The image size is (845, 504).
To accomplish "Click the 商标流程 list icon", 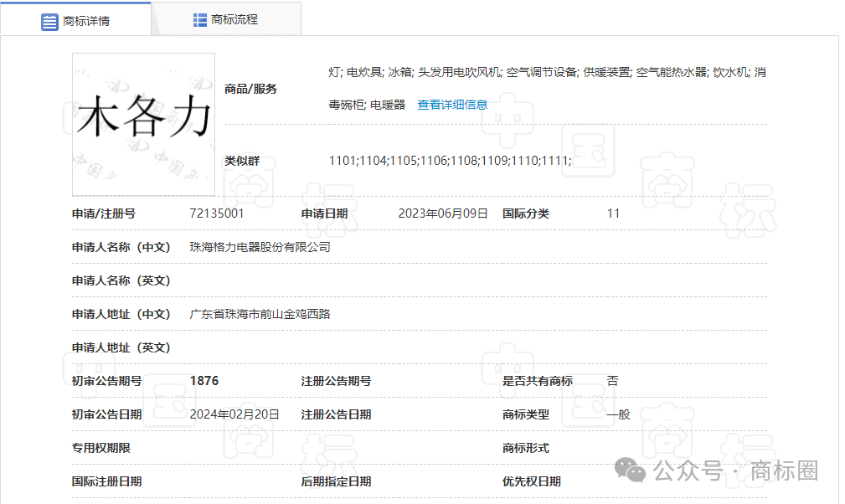I will [x=200, y=20].
